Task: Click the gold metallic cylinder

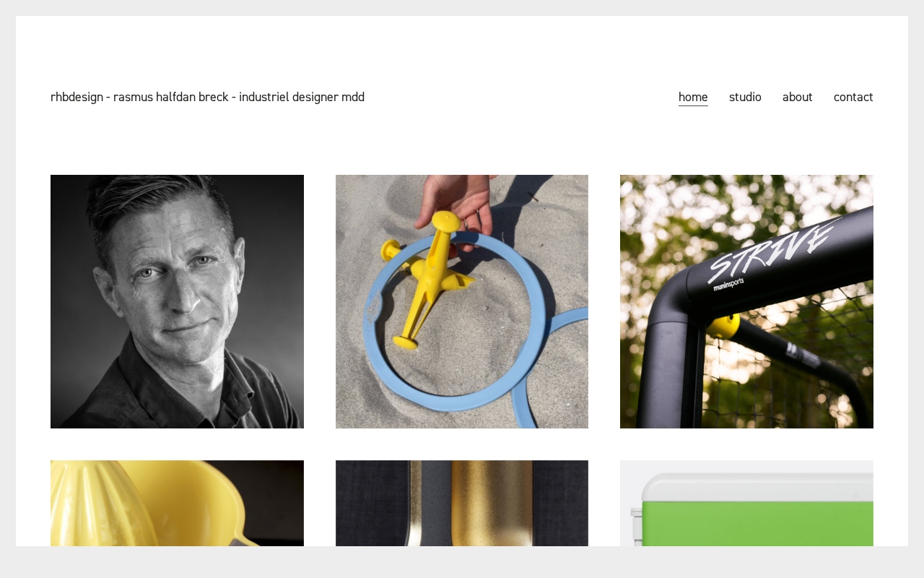Action: [491, 503]
